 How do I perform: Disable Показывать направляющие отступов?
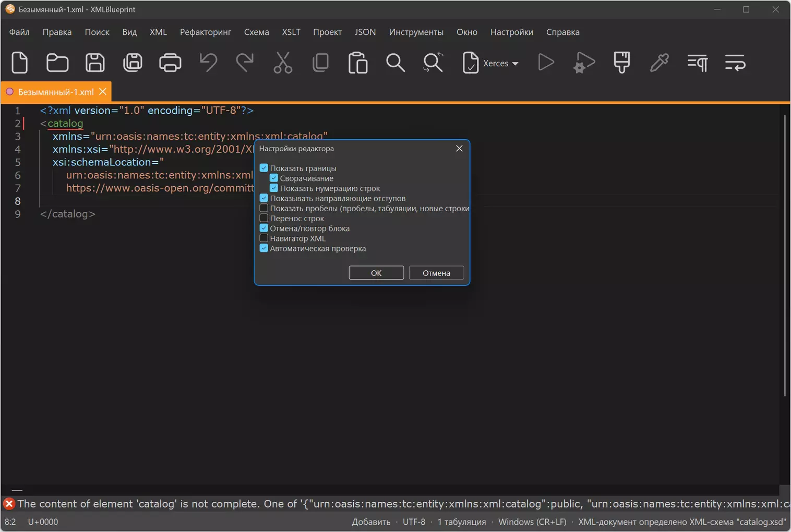click(x=264, y=198)
